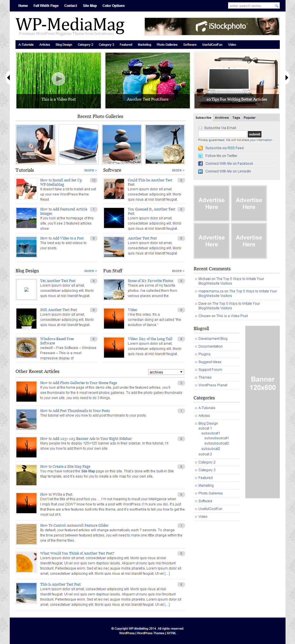
Task: Open the Contact page
Action: click(x=71, y=6)
